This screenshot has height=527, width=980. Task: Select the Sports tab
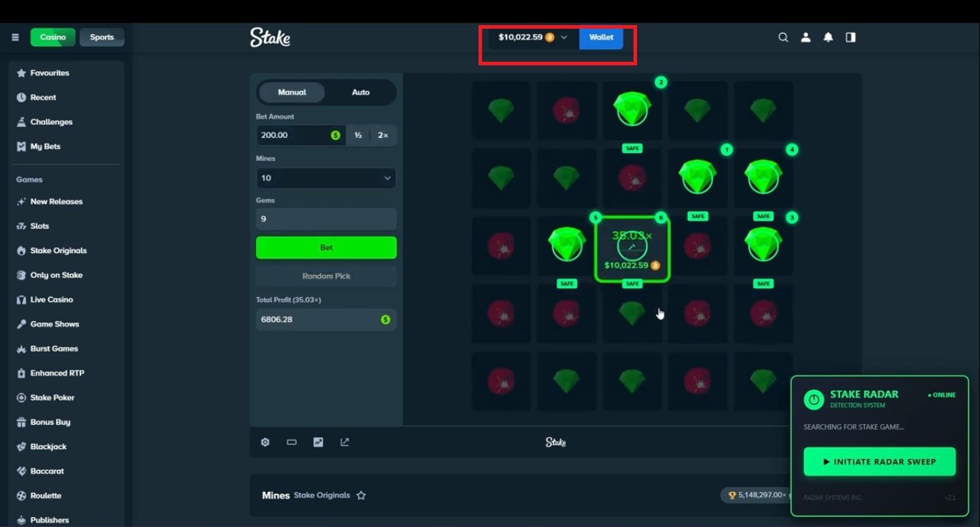click(x=102, y=37)
